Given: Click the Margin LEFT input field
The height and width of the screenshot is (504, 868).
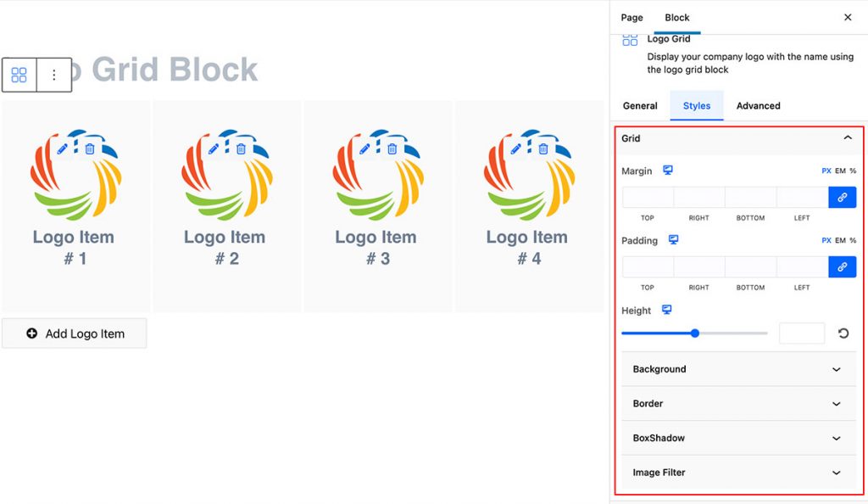Looking at the screenshot, I should [802, 197].
